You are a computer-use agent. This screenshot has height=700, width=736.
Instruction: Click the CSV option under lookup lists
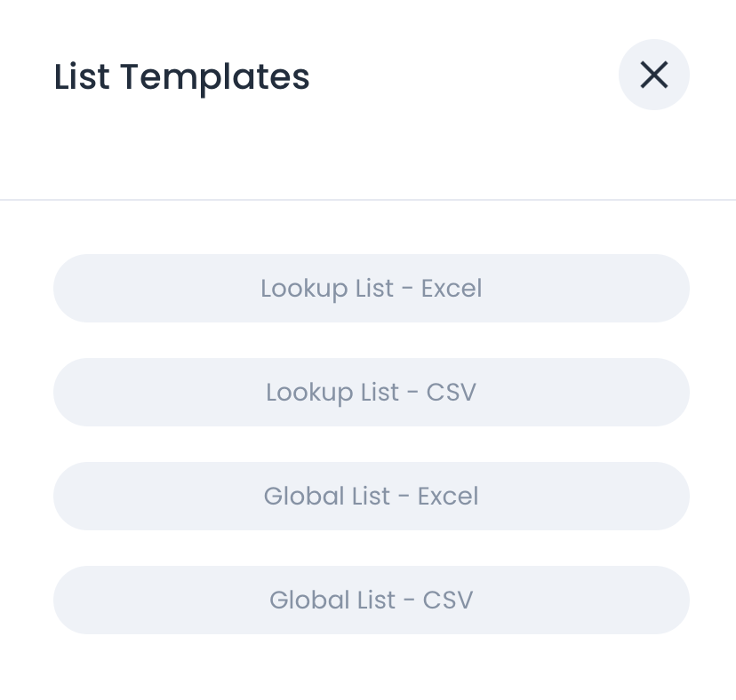(x=371, y=392)
